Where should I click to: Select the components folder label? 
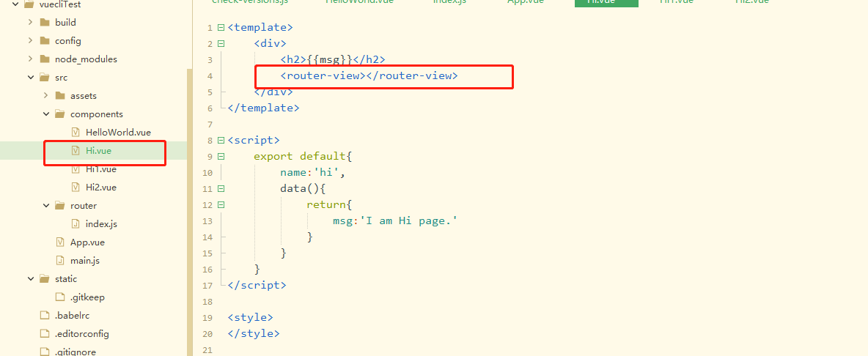point(96,114)
